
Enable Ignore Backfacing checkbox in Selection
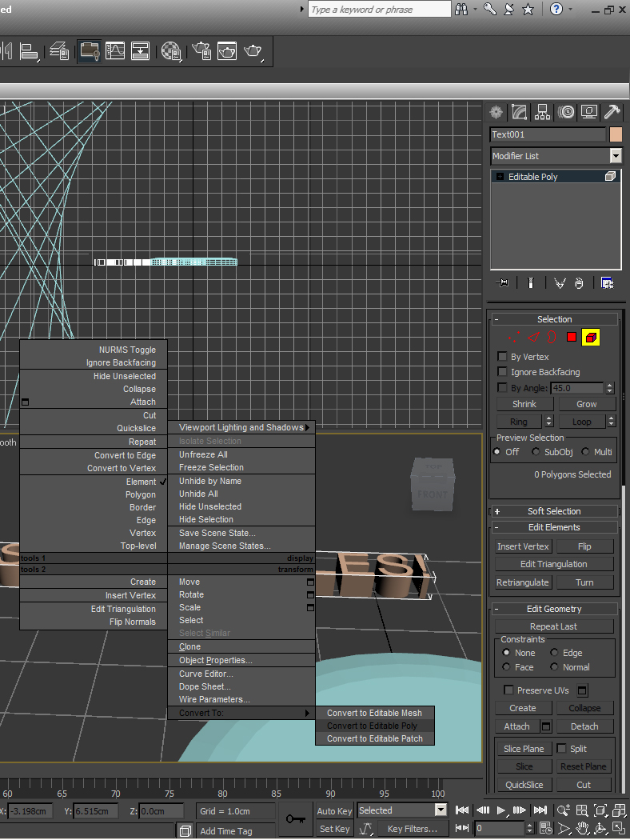click(502, 371)
